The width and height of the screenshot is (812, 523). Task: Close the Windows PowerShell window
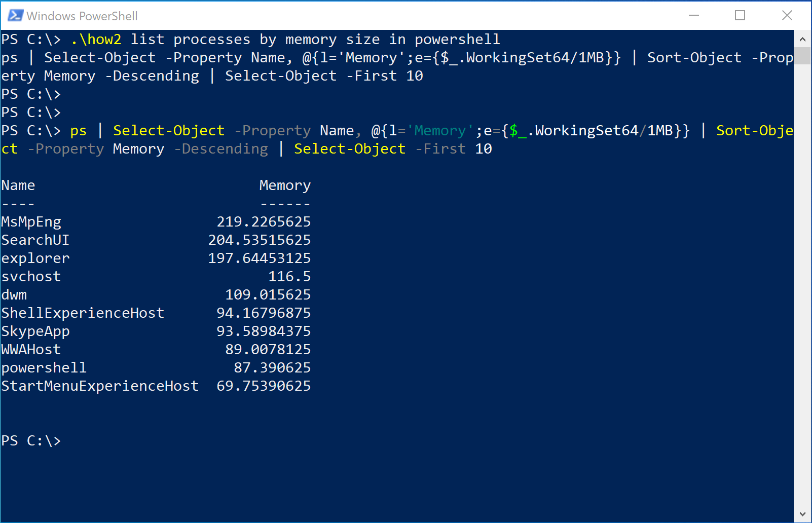[x=787, y=15]
